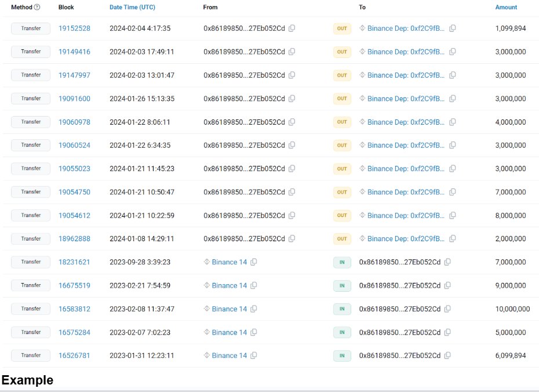The height and width of the screenshot is (392, 539).
Task: Click the Transfer method button for block 16526781
Action: 31,355
